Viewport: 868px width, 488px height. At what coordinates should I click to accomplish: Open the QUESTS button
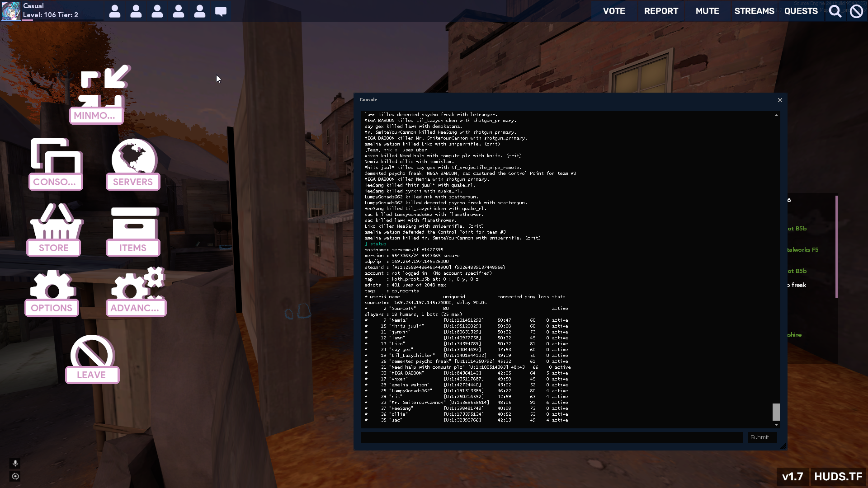(801, 11)
